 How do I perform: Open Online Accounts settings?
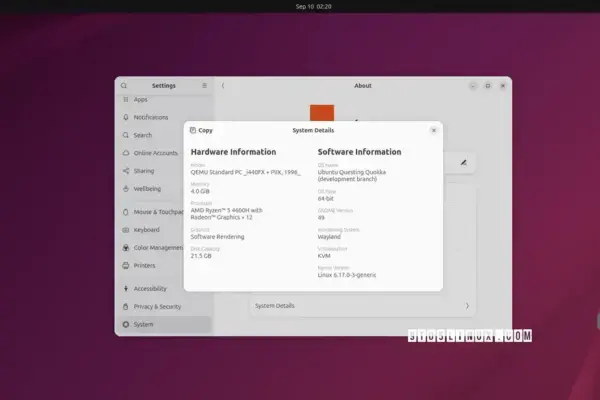pyautogui.click(x=164, y=153)
